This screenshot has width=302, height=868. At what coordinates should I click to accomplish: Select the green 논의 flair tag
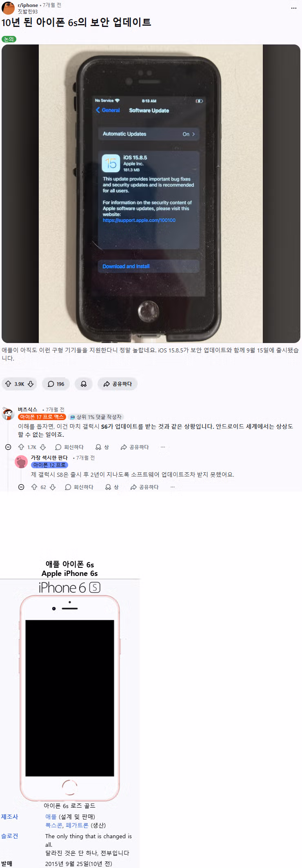(9, 39)
